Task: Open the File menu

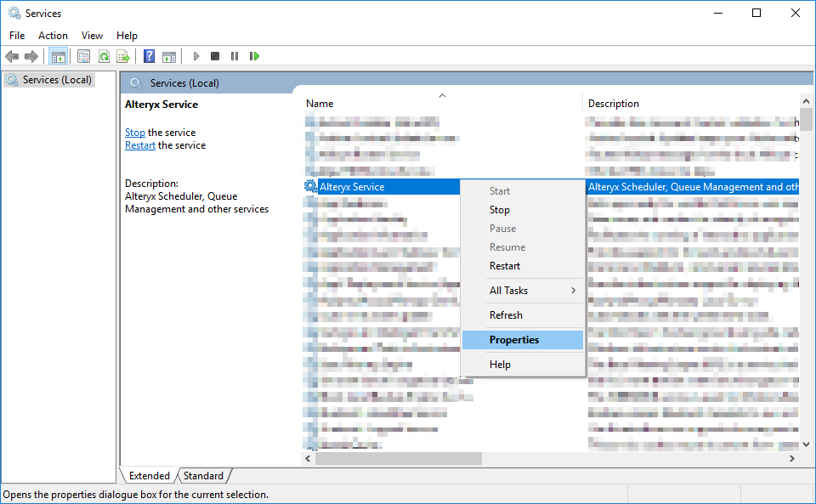Action: click(x=17, y=36)
